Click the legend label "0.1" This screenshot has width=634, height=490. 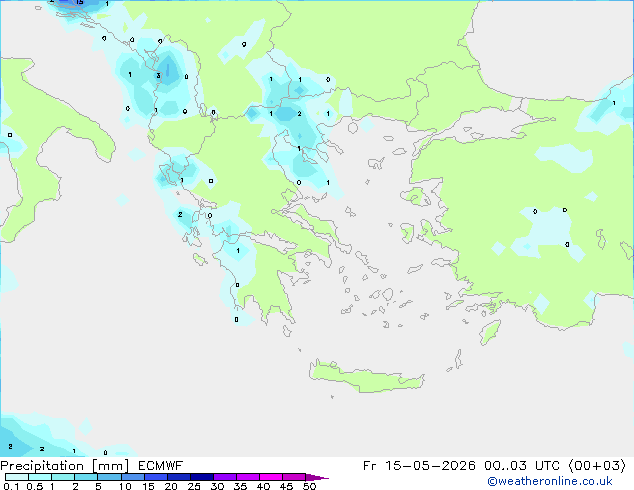(11, 486)
